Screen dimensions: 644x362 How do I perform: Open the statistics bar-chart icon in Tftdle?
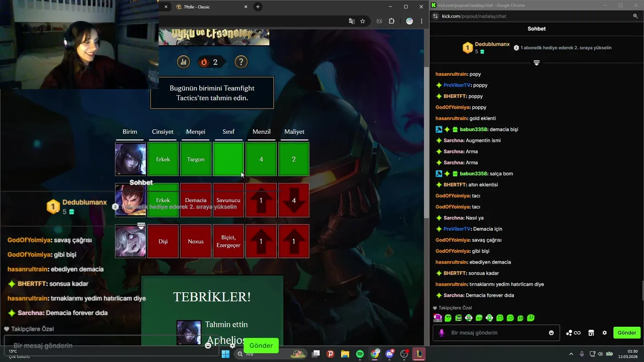(183, 62)
